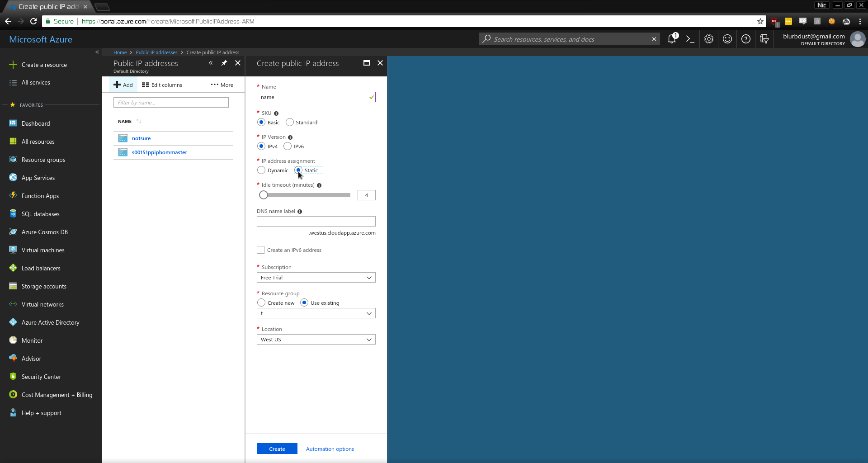The width and height of the screenshot is (868, 463).
Task: Click the IP Version info icon
Action: 290,137
